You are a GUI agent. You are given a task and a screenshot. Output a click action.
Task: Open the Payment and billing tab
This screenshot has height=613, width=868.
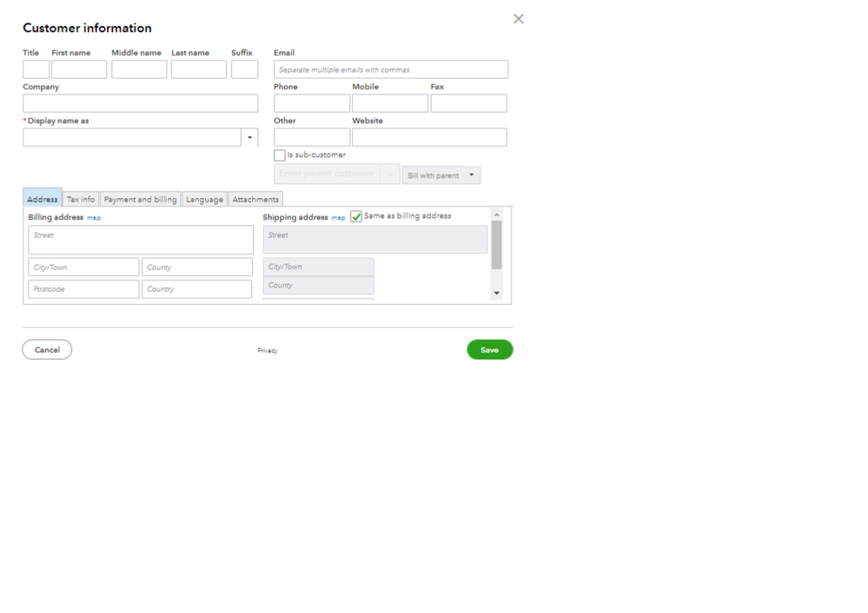pyautogui.click(x=140, y=199)
